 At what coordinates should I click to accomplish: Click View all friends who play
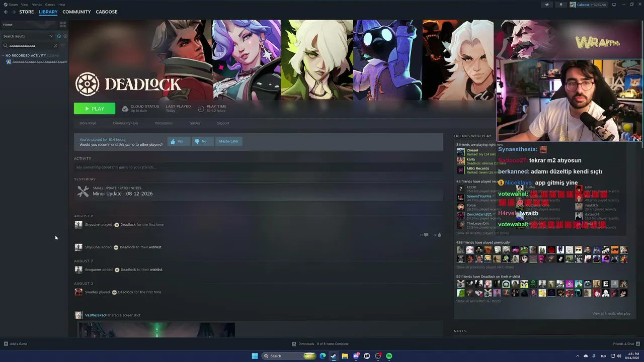coord(611,314)
